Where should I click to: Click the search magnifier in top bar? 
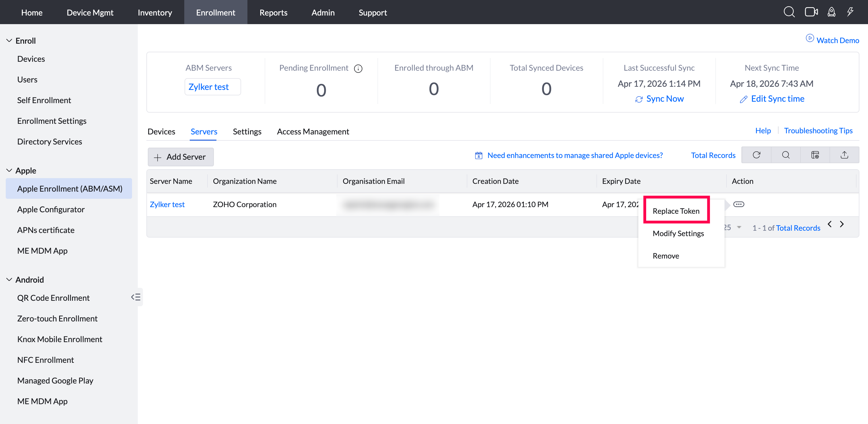coord(788,12)
